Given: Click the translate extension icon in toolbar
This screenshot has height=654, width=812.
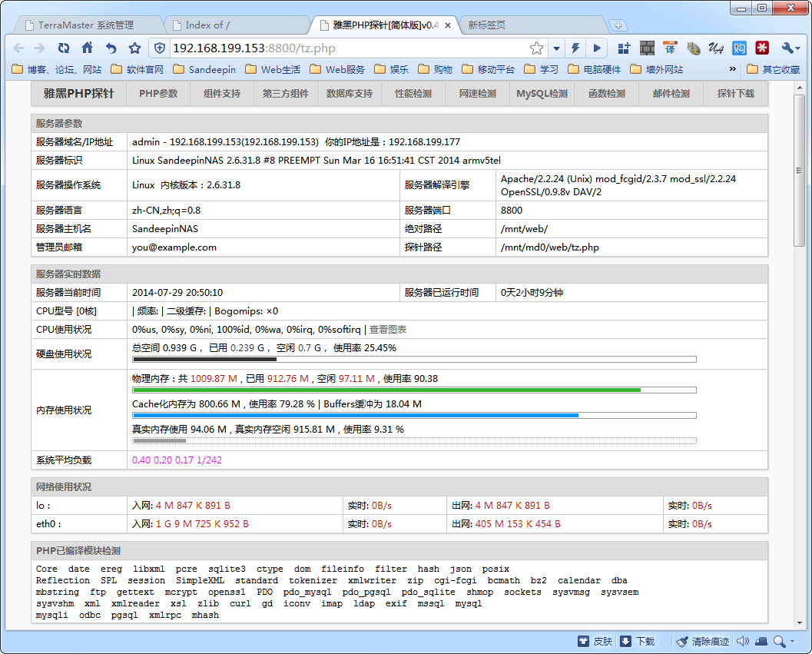Looking at the screenshot, I should point(670,48).
